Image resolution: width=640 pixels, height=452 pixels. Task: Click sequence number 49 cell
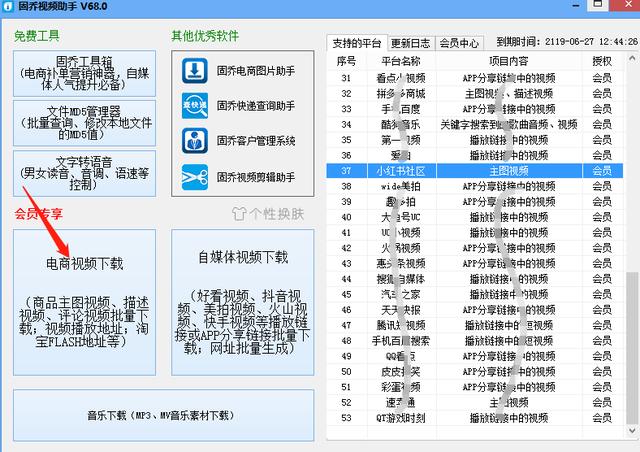[x=347, y=356]
